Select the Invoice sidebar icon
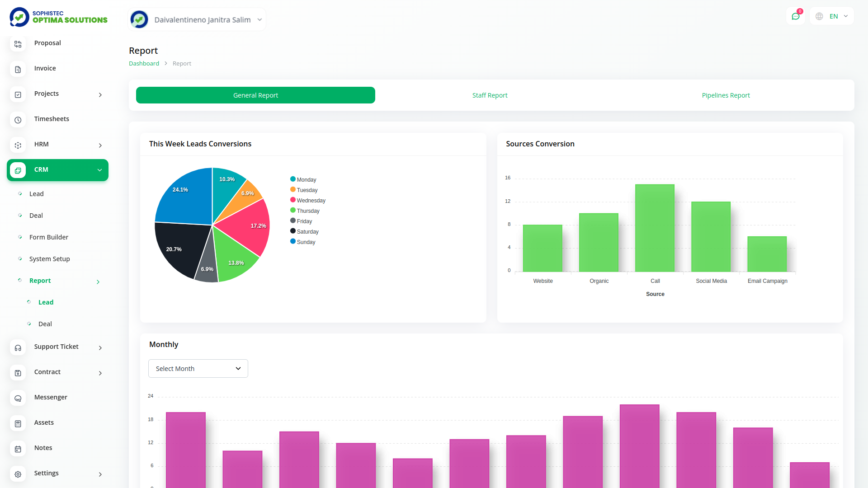868x488 pixels. 18,69
